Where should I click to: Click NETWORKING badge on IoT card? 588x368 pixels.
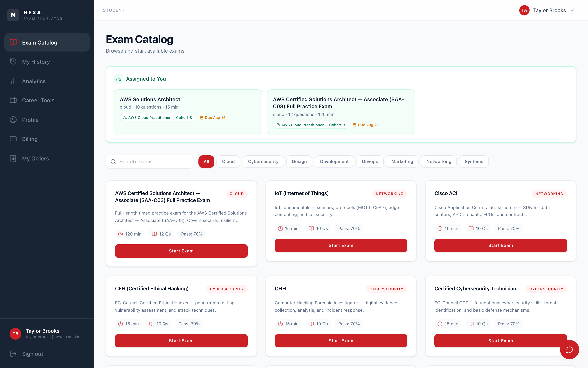[390, 194]
